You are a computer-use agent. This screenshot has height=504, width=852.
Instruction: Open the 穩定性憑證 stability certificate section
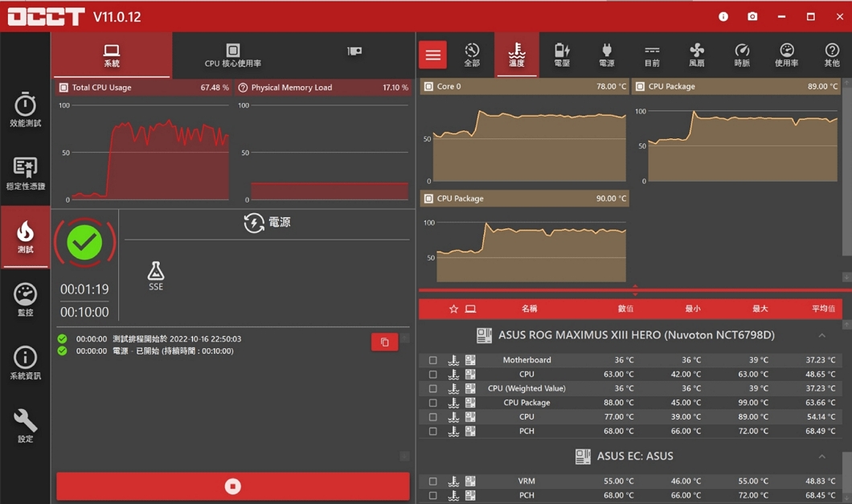25,174
